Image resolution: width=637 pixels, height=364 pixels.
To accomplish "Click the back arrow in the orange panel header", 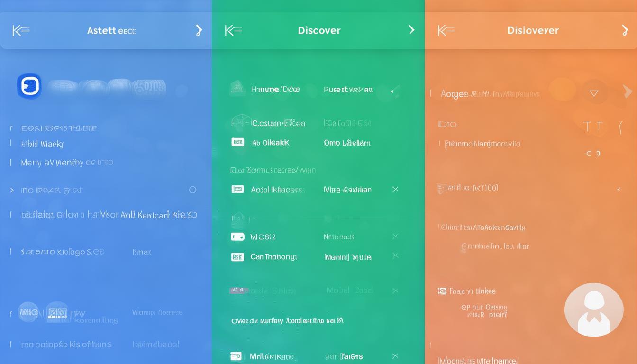I will 446,31.
